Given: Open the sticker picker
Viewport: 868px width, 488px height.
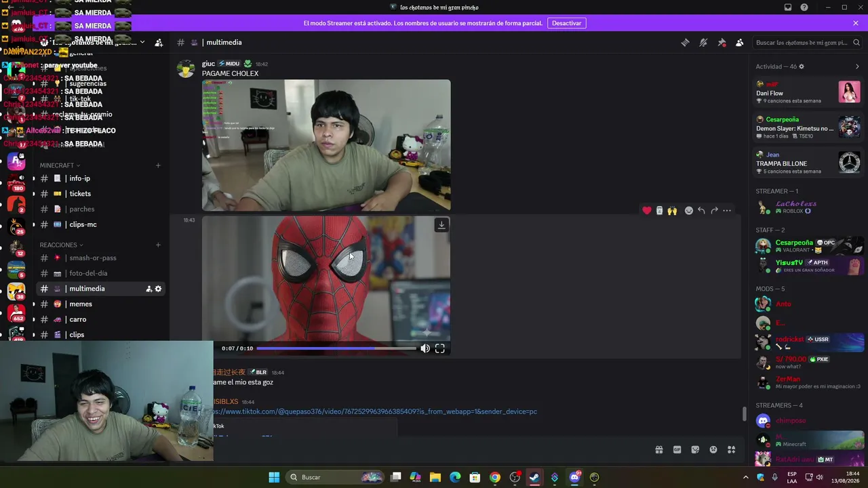Looking at the screenshot, I should 695,449.
